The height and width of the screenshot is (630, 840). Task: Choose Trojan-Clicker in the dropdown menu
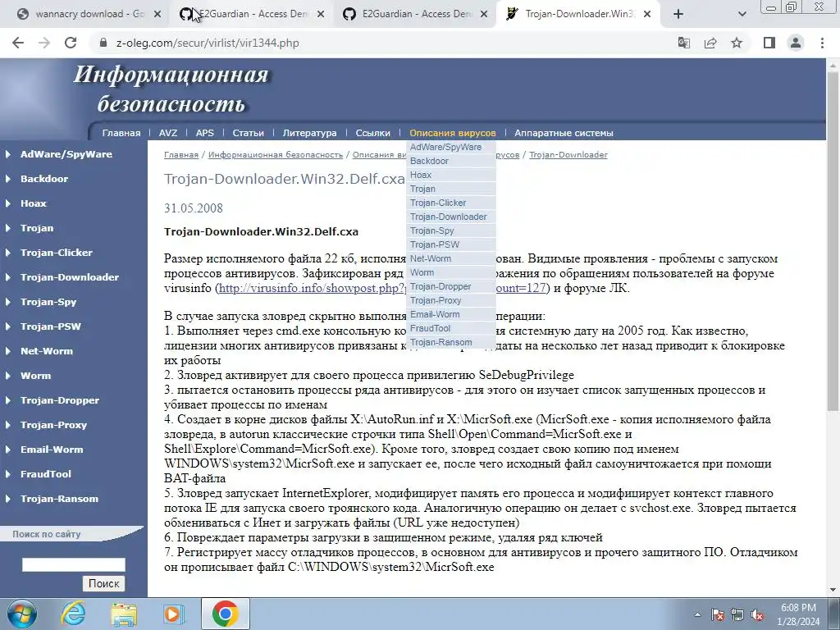[x=451, y=203]
